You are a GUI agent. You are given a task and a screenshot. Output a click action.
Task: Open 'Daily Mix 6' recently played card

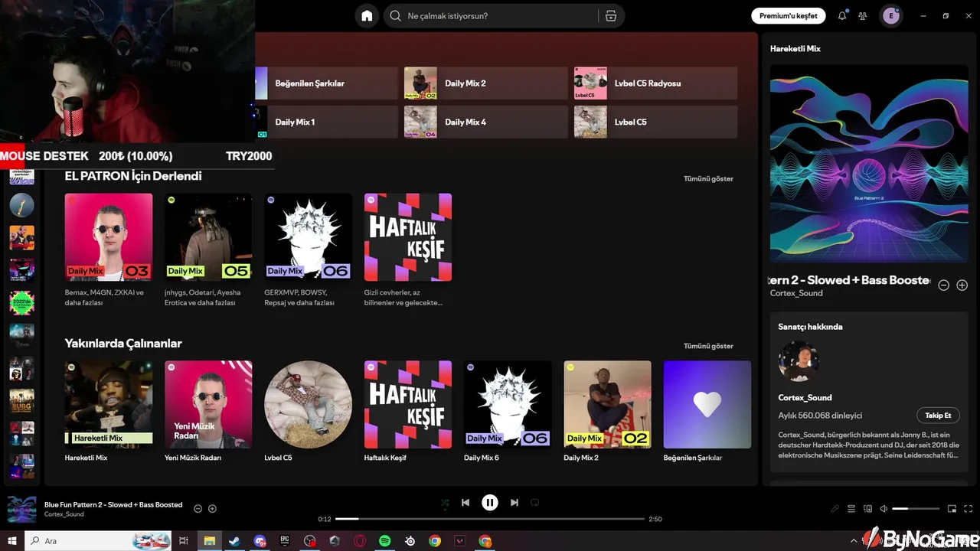tap(508, 413)
